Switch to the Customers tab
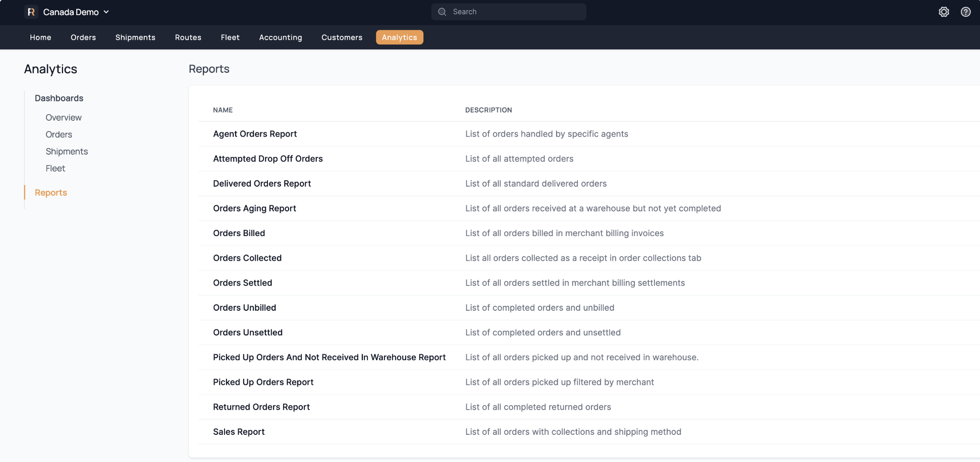980x462 pixels. [342, 37]
